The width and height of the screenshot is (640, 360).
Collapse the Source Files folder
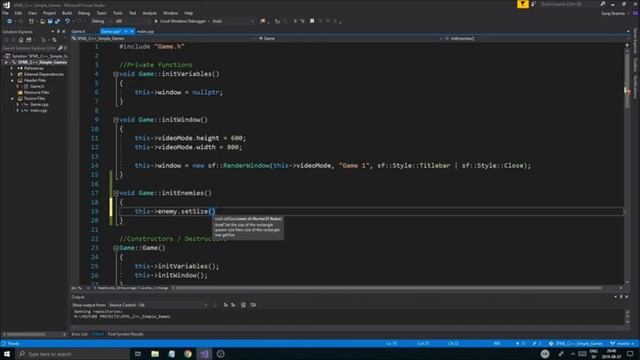tap(12, 98)
